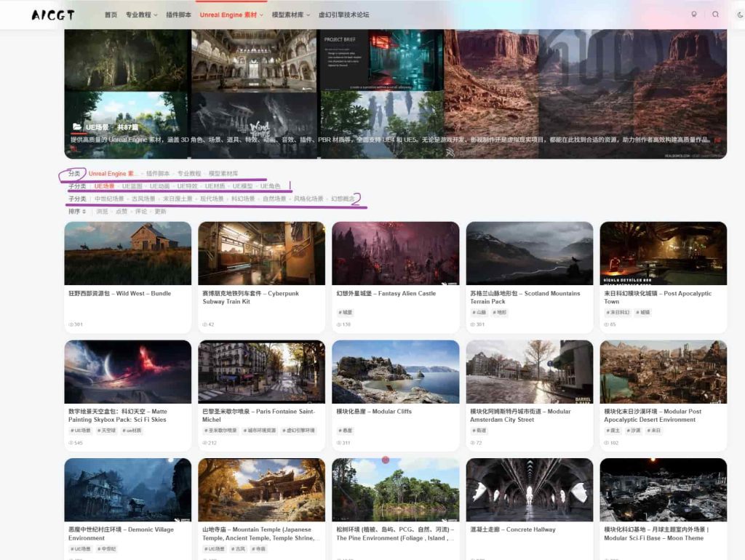Screen dimensions: 745x560
Task: Open Modular Sci-Fi Base Moon thumbnail
Action: click(x=664, y=489)
